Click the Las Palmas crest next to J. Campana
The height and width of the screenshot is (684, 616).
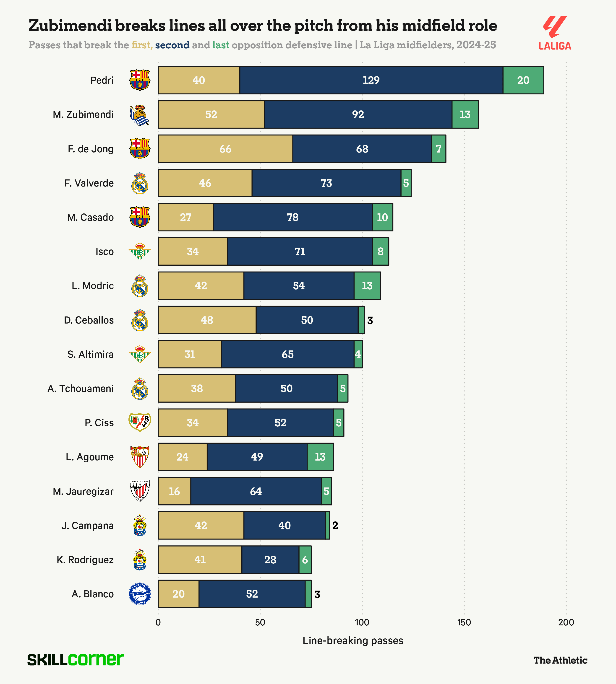[140, 525]
